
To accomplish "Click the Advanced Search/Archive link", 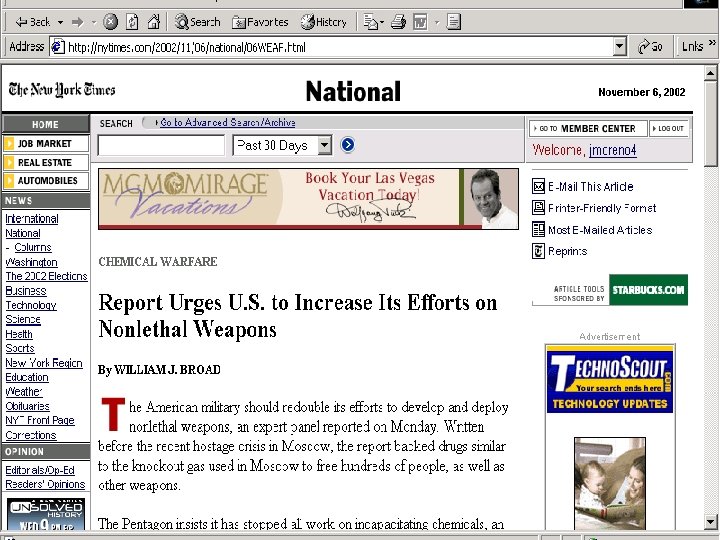I will [x=227, y=123].
